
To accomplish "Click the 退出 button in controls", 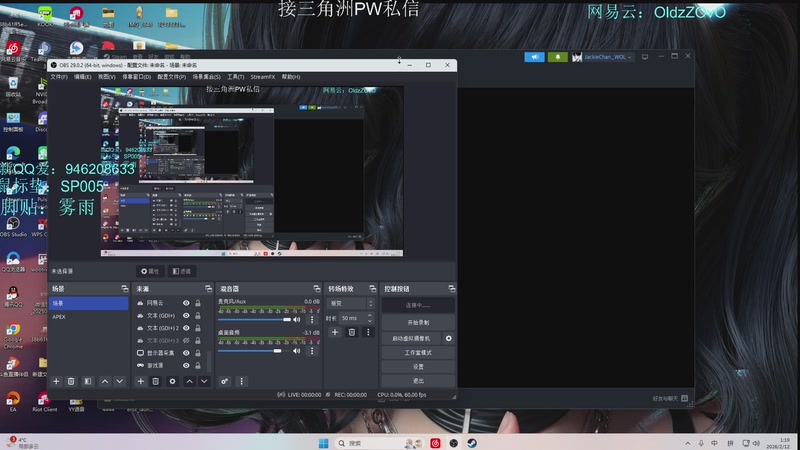I will pos(418,381).
